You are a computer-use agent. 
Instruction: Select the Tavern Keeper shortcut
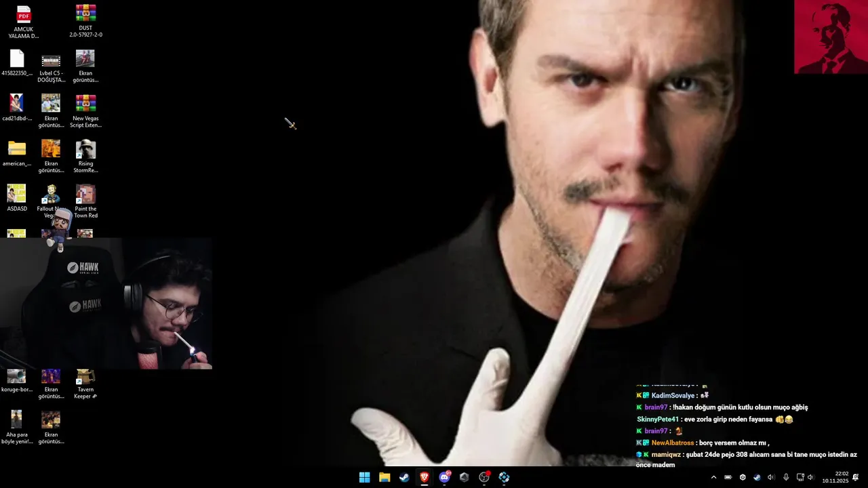click(x=85, y=384)
